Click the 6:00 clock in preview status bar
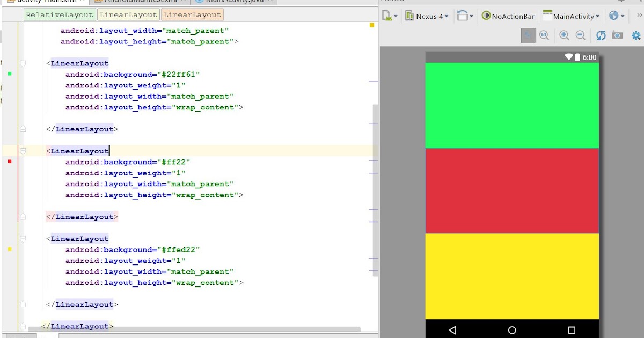 point(589,57)
